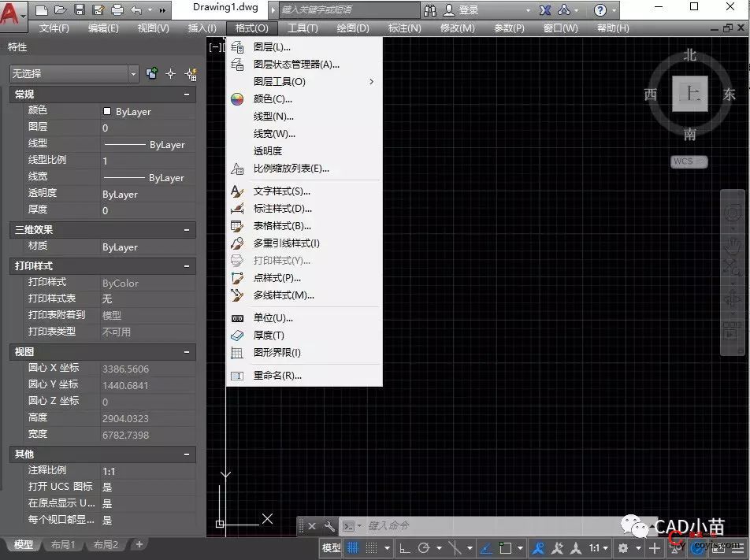Click the workspace switching gear icon
The image size is (750, 560).
click(622, 548)
